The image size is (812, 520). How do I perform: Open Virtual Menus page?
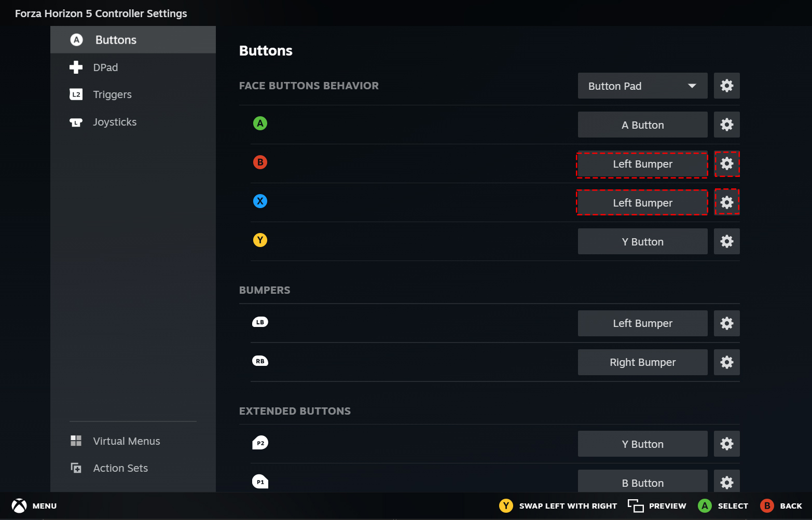(126, 441)
